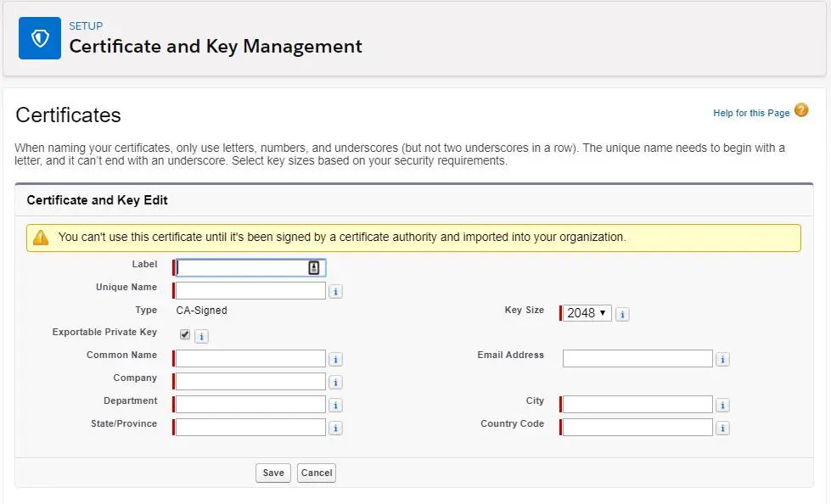The width and height of the screenshot is (831, 504).
Task: Show info icon next to Key Size
Action: pyautogui.click(x=622, y=314)
